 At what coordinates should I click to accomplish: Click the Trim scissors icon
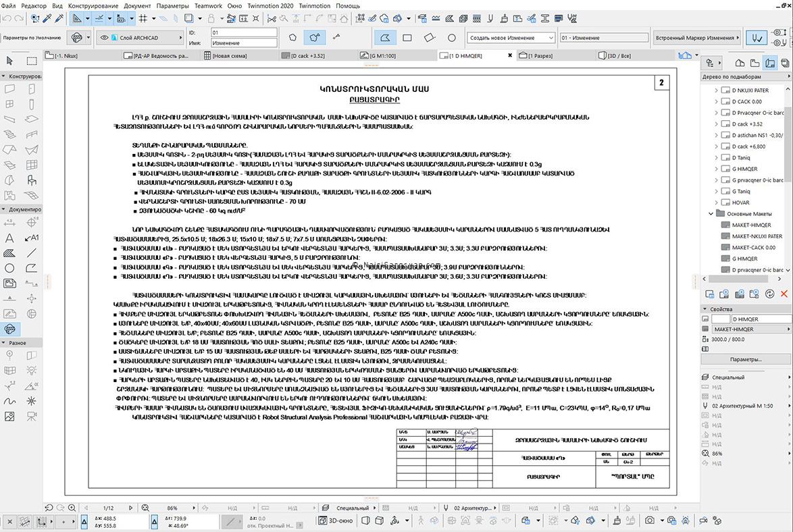(x=272, y=19)
